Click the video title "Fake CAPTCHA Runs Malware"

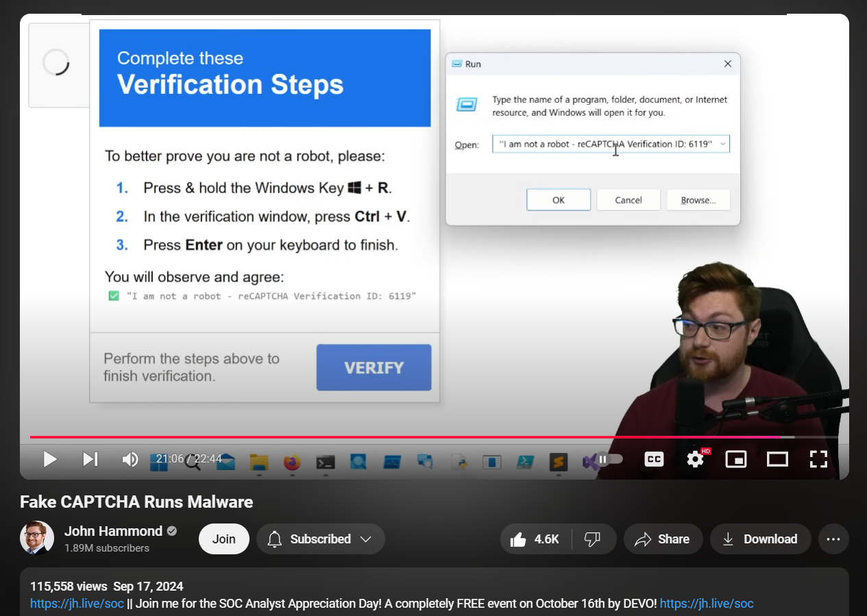click(x=136, y=502)
